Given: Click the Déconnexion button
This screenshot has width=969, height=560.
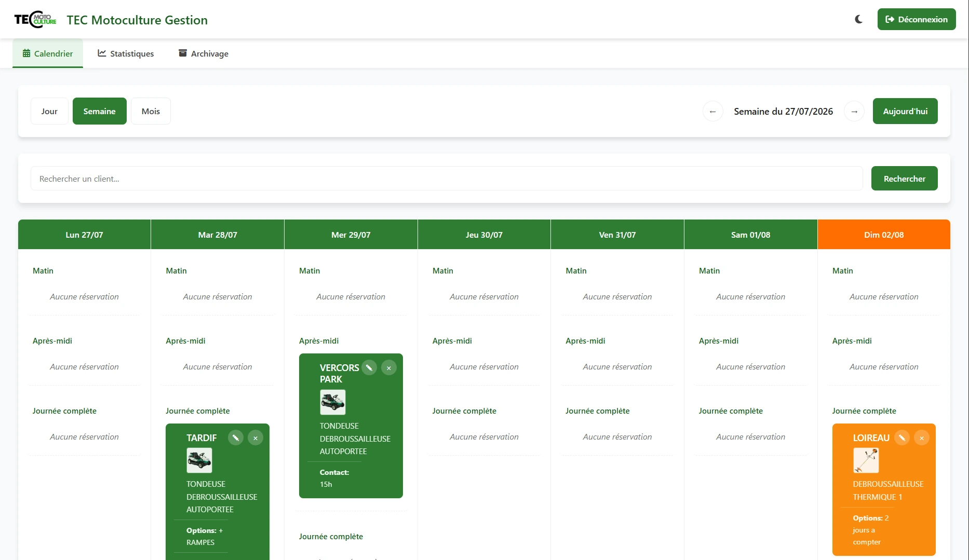Looking at the screenshot, I should point(917,19).
